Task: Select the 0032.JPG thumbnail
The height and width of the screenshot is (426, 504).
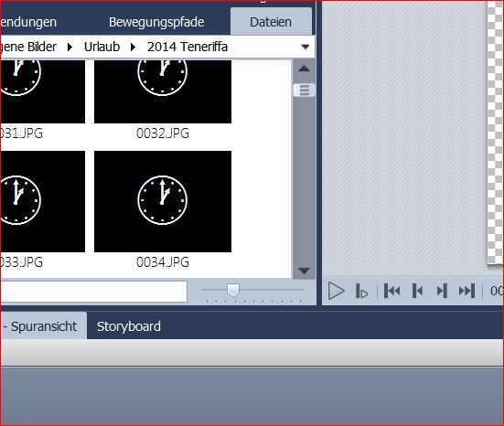Action: click(163, 91)
